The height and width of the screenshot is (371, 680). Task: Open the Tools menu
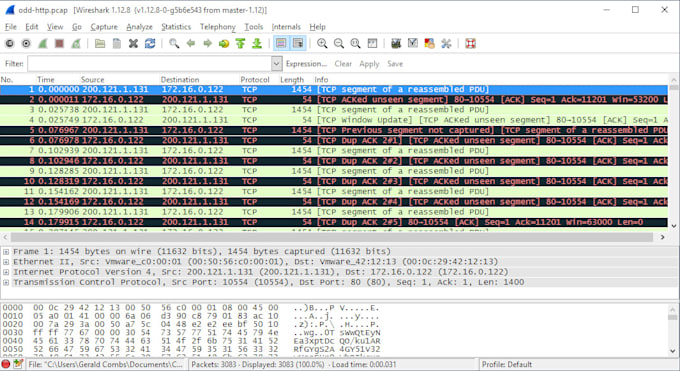point(254,27)
